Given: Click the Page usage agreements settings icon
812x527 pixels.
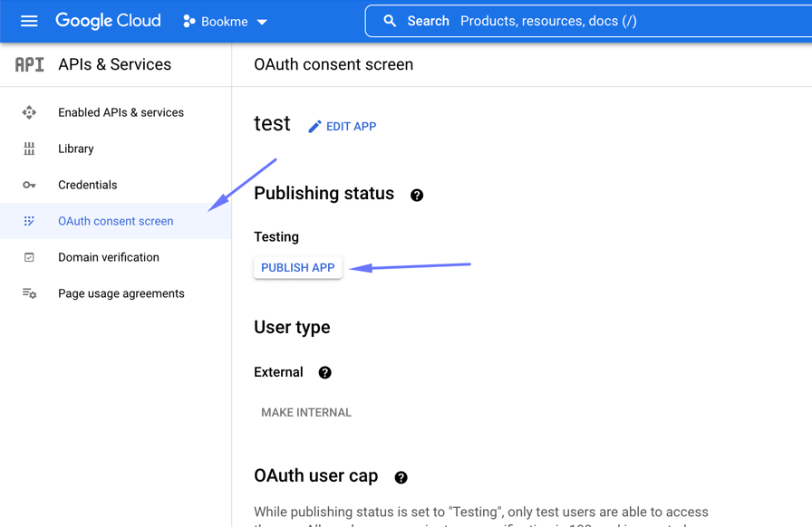Looking at the screenshot, I should [29, 293].
